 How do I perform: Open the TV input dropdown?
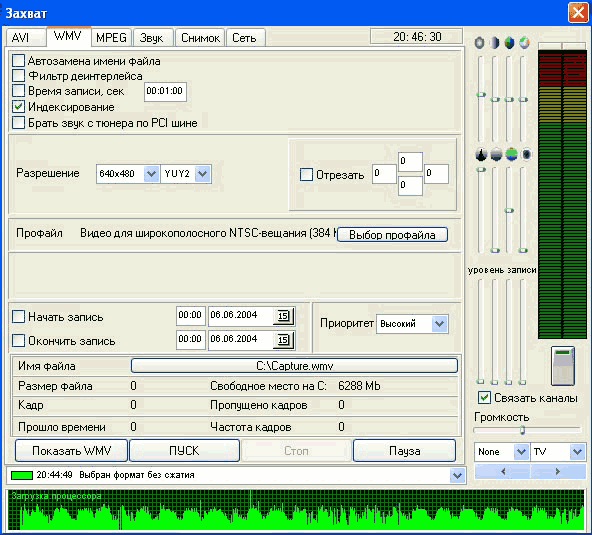pos(577,452)
